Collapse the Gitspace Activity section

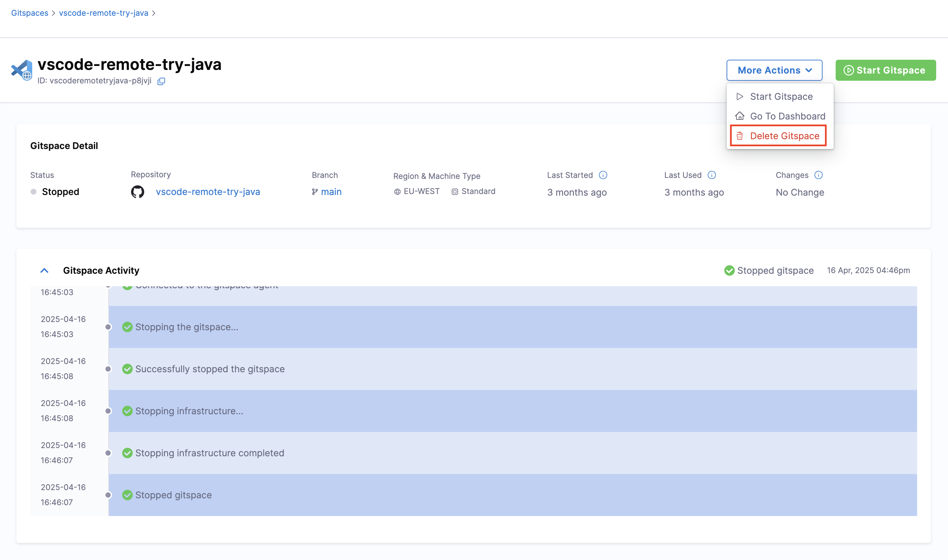[45, 270]
